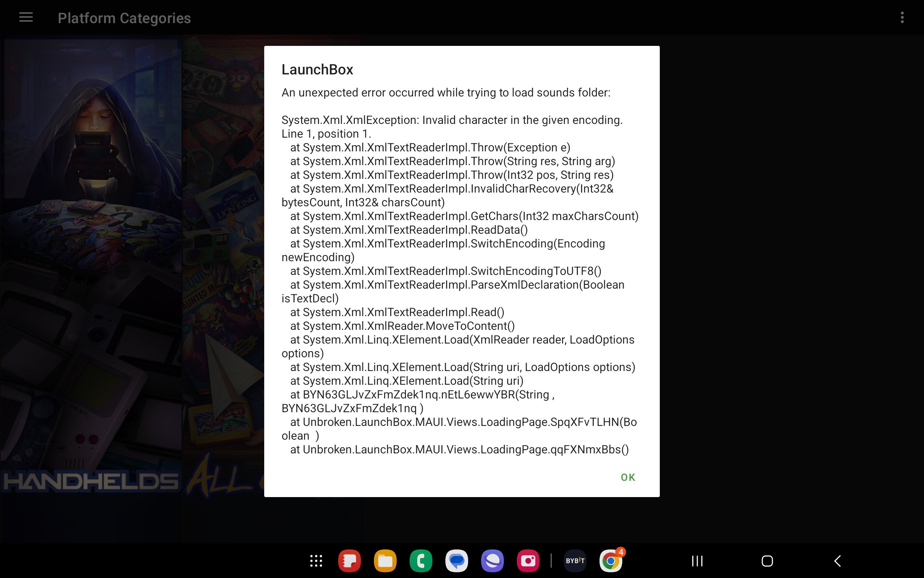Image resolution: width=924 pixels, height=578 pixels.
Task: Click the 'unexpected error occurred' message line
Action: (x=446, y=92)
